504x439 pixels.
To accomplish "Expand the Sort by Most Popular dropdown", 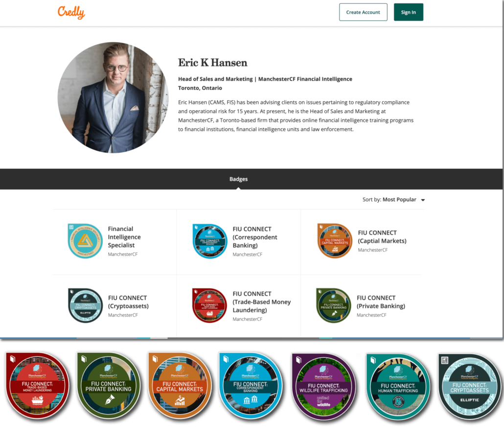I will pos(394,200).
